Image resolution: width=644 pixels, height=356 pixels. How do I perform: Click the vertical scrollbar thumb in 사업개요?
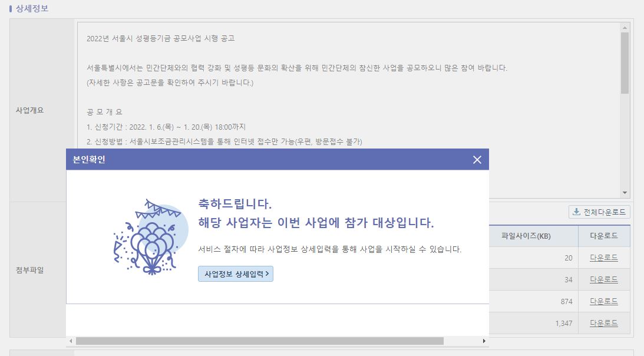click(625, 63)
